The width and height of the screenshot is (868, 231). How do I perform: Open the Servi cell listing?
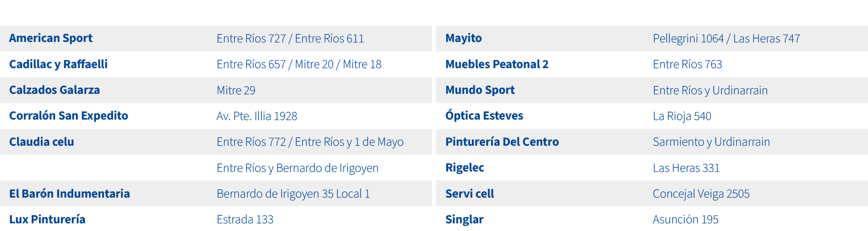pos(469,194)
